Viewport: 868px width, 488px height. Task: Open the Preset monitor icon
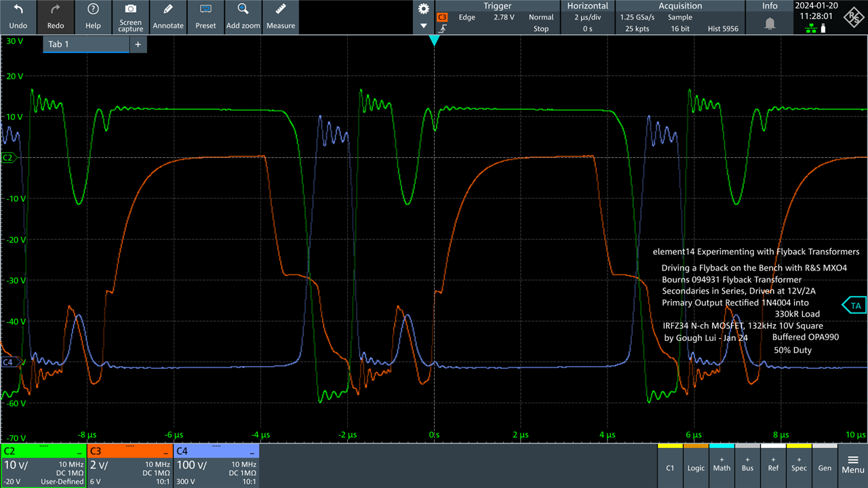pos(205,9)
